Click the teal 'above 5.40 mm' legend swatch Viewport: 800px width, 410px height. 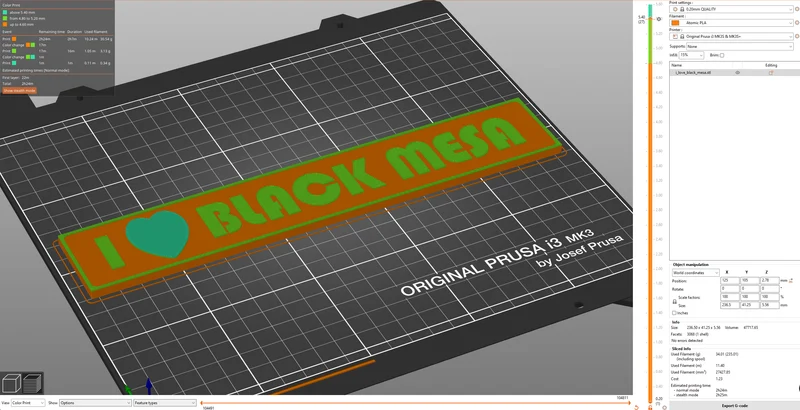tap(5, 12)
